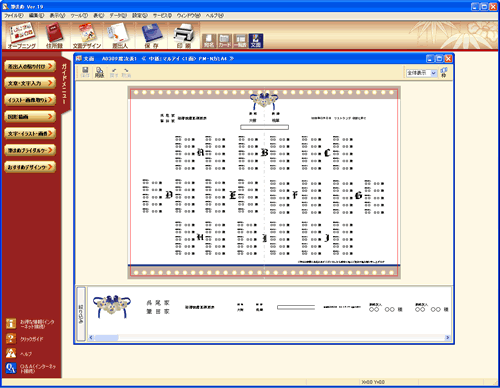Switch to the 一覧表 view icon
Viewport: 500px width, 388px height.
tap(240, 41)
